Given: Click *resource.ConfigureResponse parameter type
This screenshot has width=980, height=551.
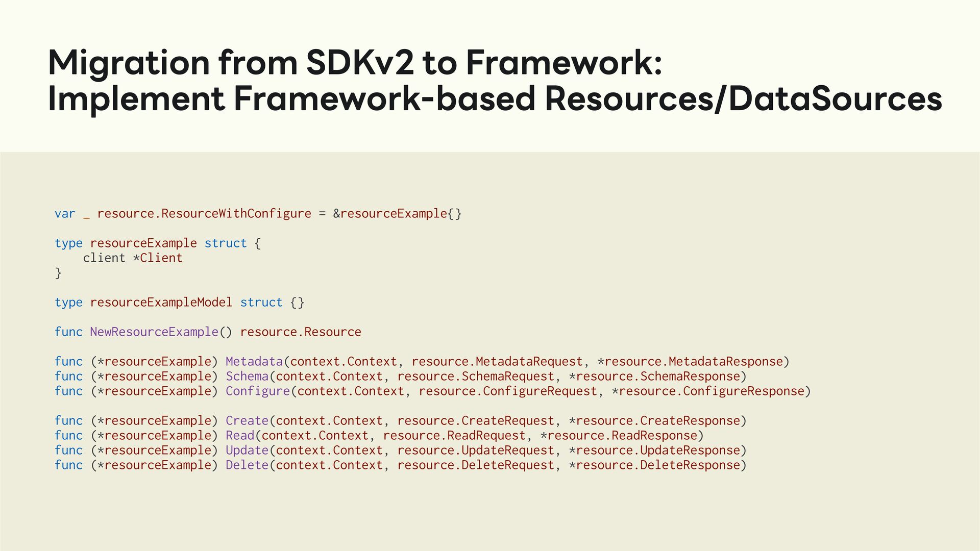Looking at the screenshot, I should tap(707, 391).
